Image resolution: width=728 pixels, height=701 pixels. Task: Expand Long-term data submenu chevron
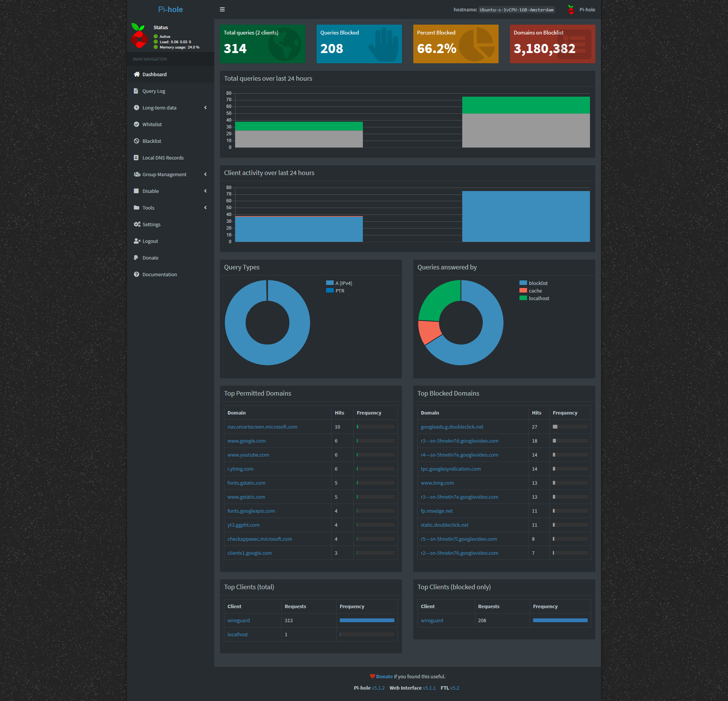coord(206,108)
